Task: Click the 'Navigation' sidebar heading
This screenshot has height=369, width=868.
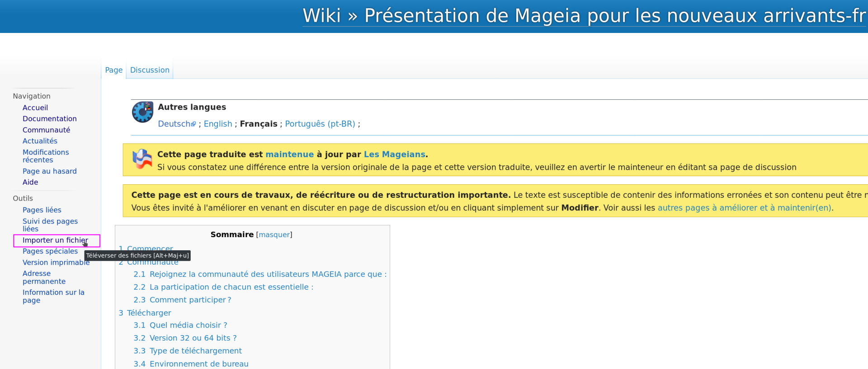Action: [32, 96]
